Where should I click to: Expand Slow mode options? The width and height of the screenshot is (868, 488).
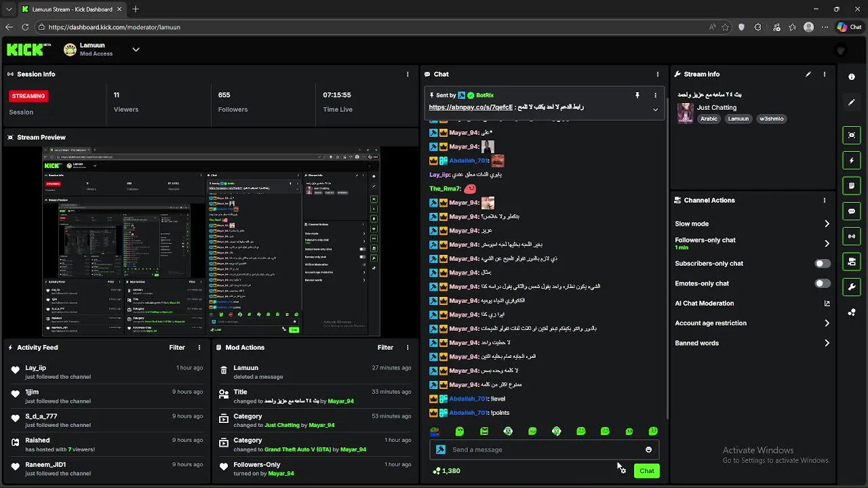point(752,224)
